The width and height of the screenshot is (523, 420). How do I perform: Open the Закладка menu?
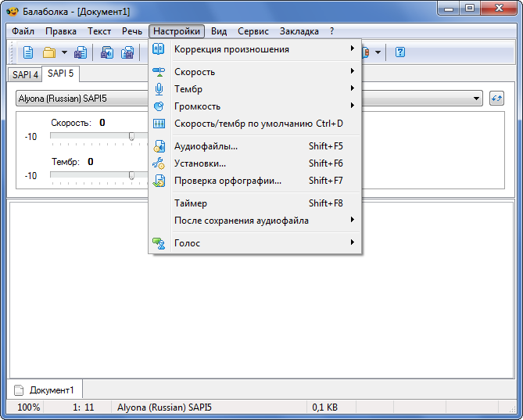click(299, 31)
